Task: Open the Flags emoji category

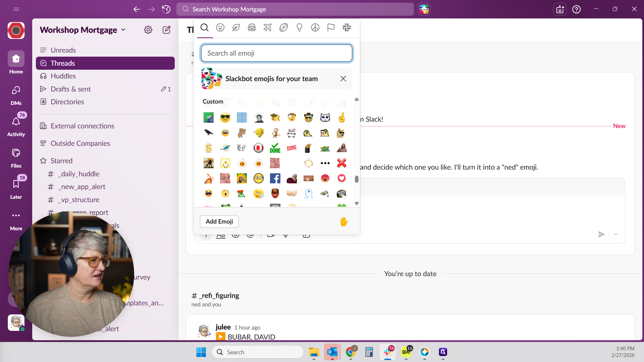Action: point(331,27)
